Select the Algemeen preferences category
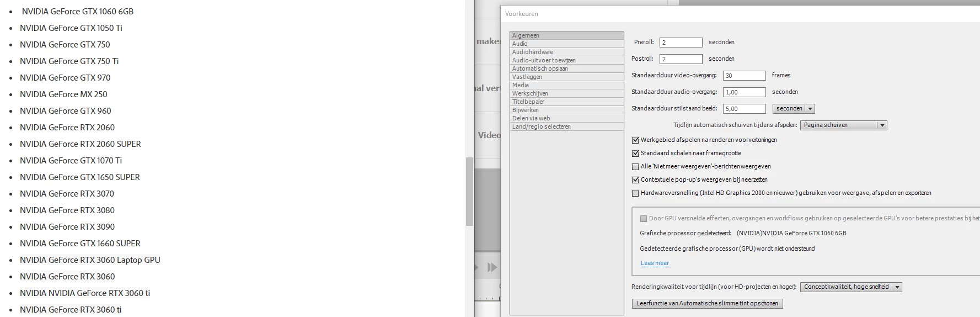Viewport: 980px width, 317px height. pos(566,35)
